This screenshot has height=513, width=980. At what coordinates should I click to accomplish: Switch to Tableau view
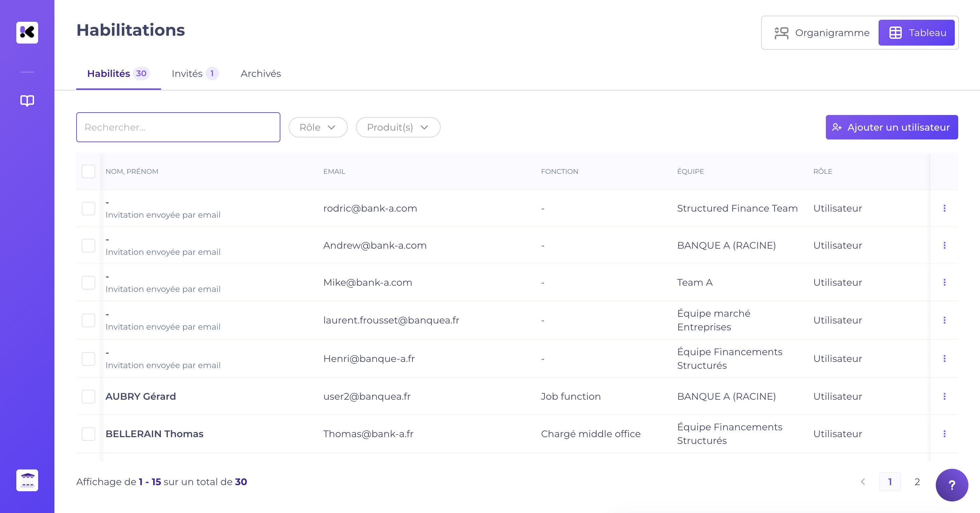pyautogui.click(x=916, y=33)
